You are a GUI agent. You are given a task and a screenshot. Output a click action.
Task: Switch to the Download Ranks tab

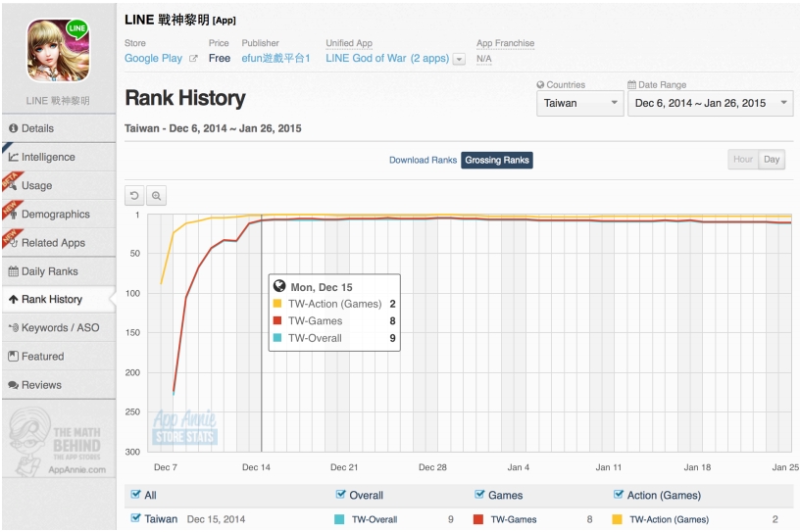(x=423, y=160)
